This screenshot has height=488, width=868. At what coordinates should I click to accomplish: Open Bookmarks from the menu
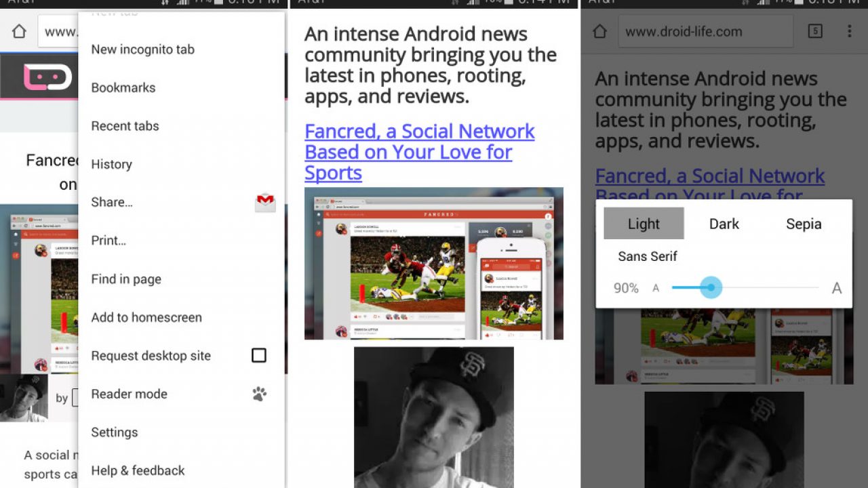click(123, 87)
